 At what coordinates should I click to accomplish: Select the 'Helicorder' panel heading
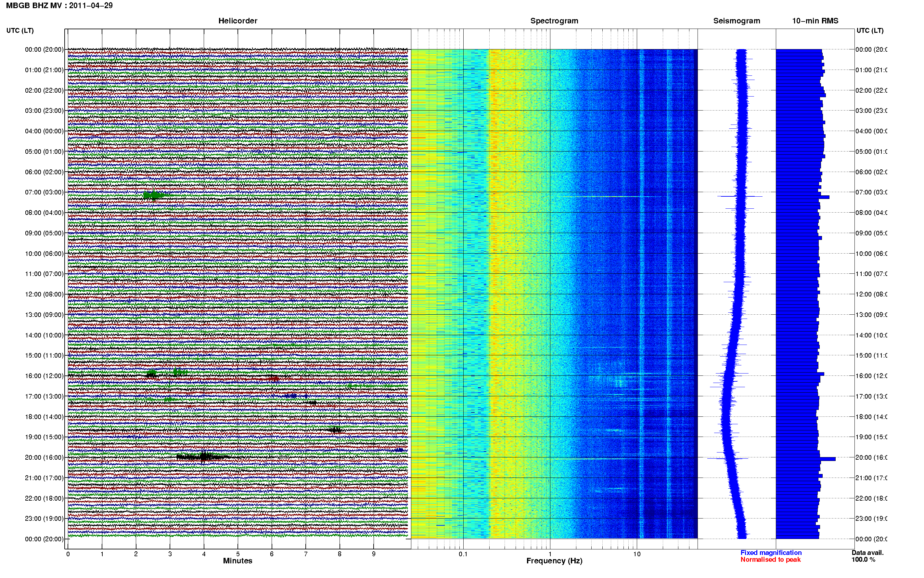pyautogui.click(x=237, y=21)
